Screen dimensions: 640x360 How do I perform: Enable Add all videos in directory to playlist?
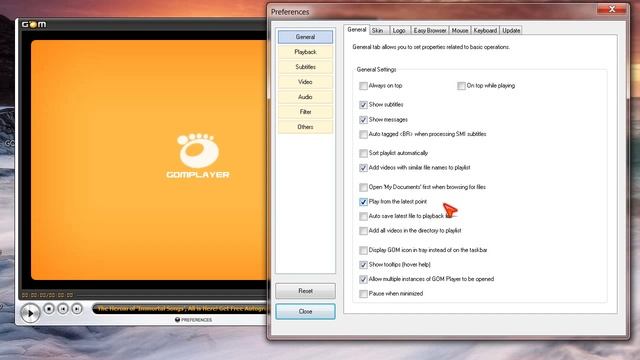(x=363, y=231)
